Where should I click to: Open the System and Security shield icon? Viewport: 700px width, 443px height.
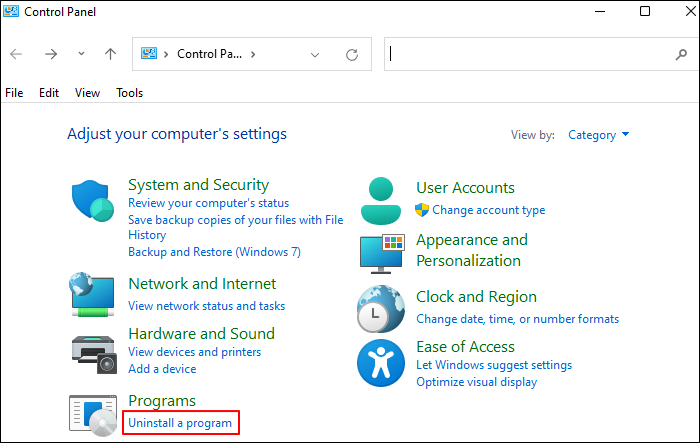pos(93,201)
